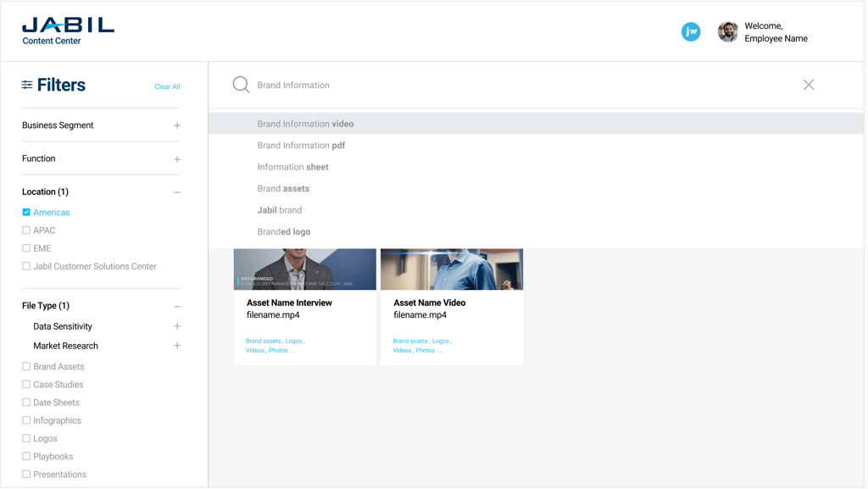Click 'Welcome, Employee Name' text

776,32
